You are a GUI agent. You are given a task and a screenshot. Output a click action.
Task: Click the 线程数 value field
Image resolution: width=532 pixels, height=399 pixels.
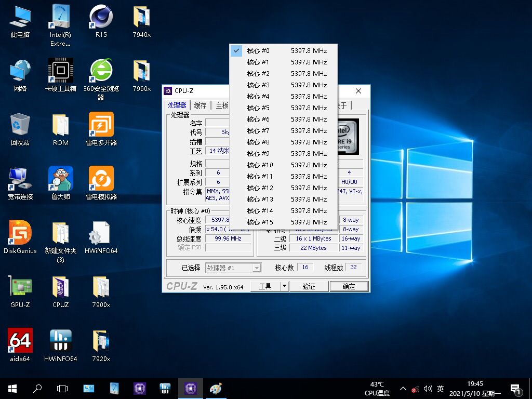click(353, 268)
